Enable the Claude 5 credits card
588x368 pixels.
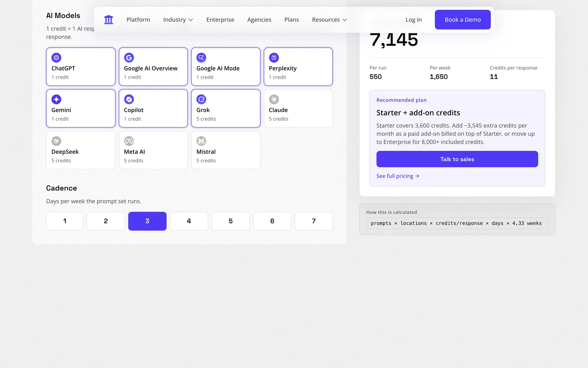[298, 108]
